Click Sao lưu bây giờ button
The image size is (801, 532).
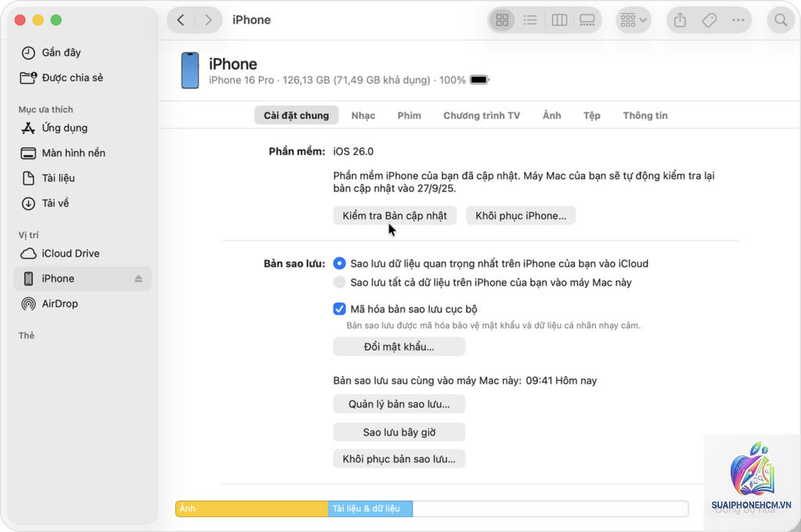point(399,432)
